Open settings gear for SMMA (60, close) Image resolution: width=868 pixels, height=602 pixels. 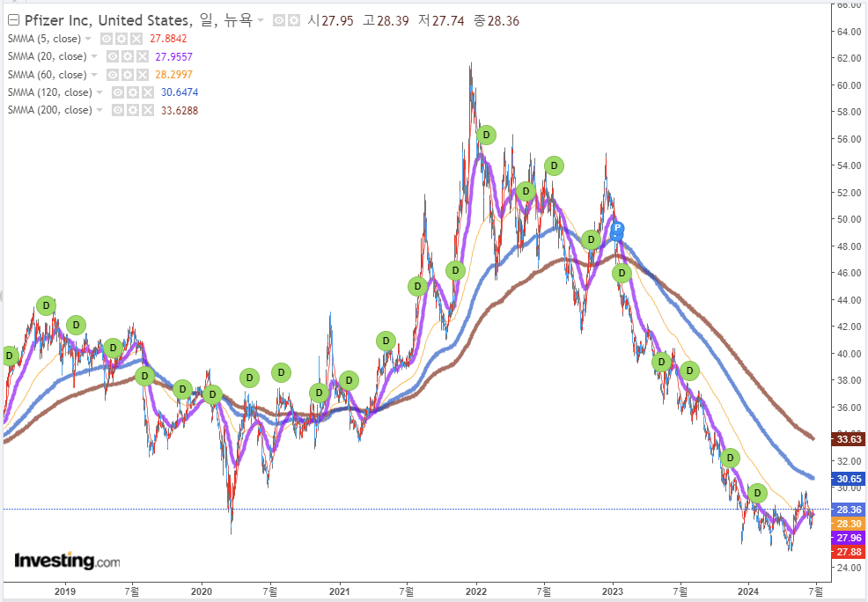coord(128,75)
